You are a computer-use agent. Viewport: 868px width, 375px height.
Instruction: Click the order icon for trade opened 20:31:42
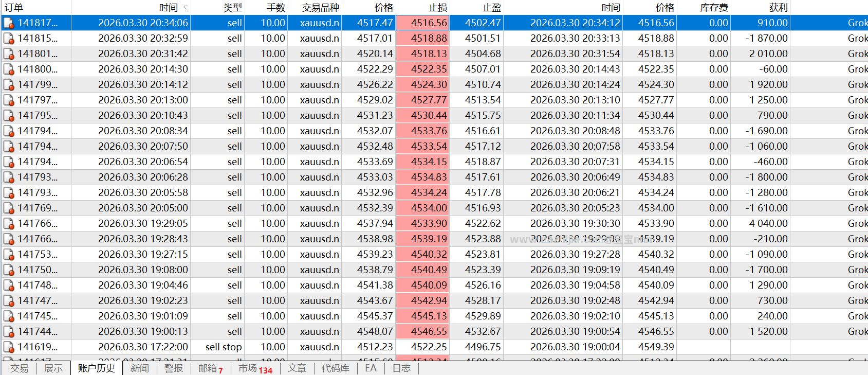(x=9, y=54)
